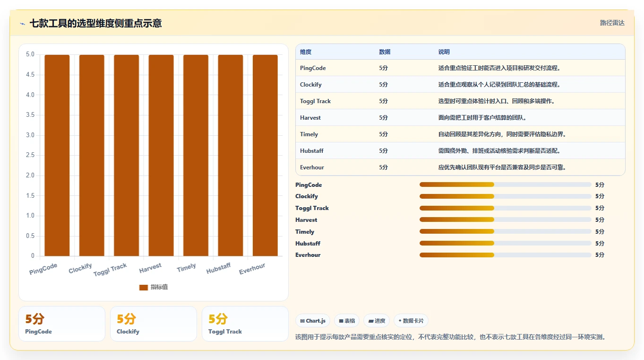Click the description 面向需把工时用于客户结算的团队

pos(482,118)
